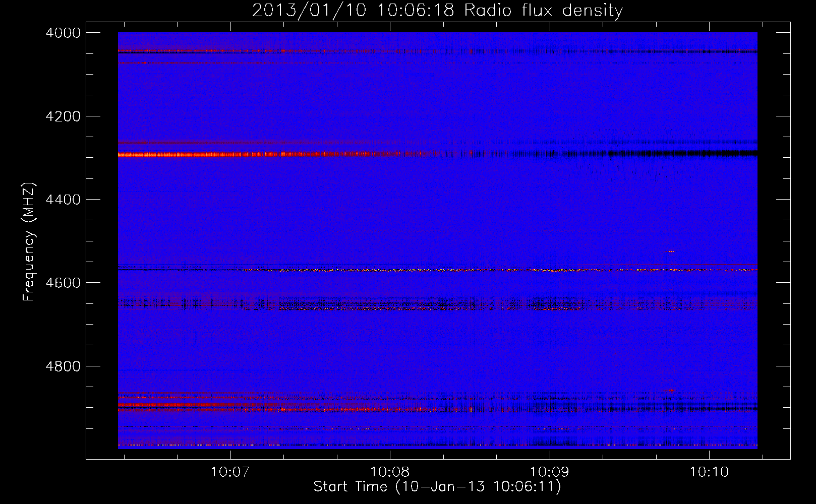Click the 'Start Time (10-Jan-13 10:06:11)' x-axis label
816x504 pixels.
(437, 487)
